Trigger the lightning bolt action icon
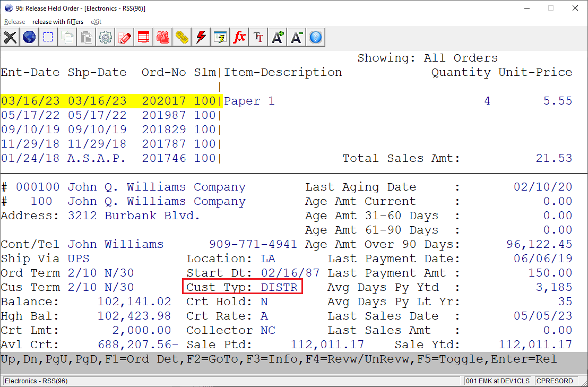This screenshot has width=588, height=387. click(201, 37)
